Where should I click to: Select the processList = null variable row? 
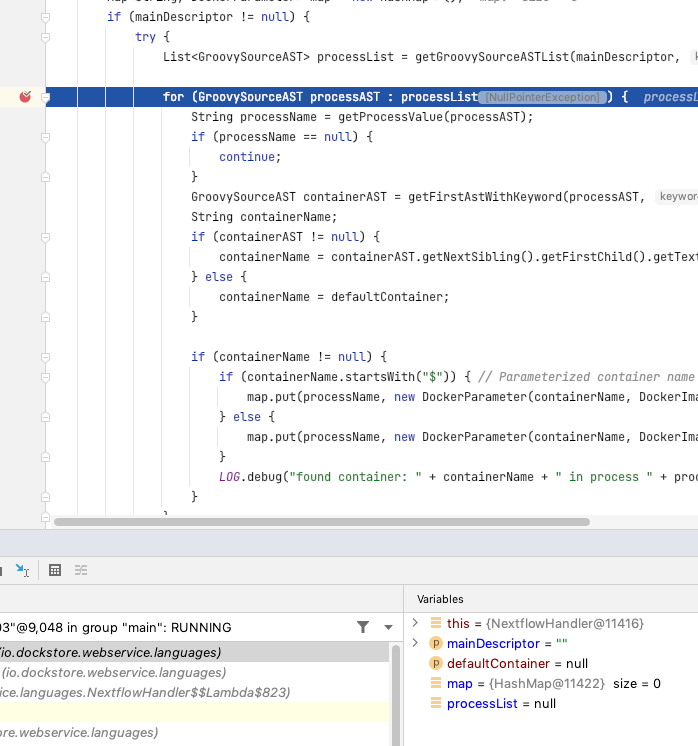(x=551, y=703)
